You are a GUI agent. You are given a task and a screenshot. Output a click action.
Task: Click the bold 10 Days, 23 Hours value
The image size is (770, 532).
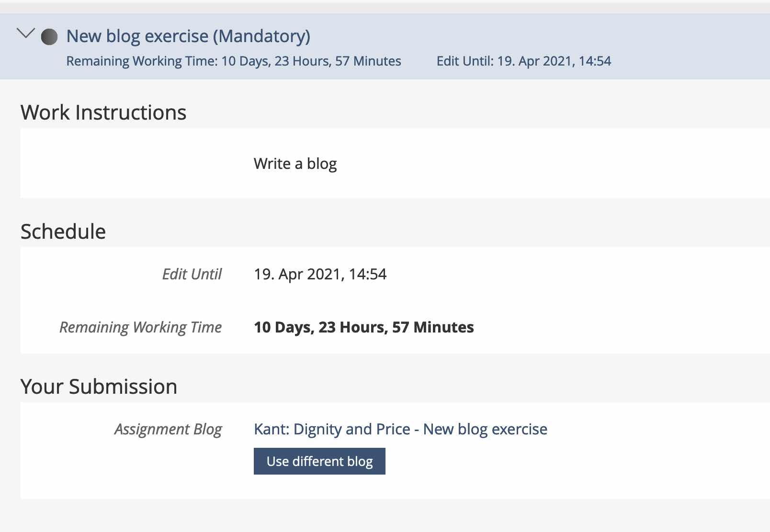click(x=363, y=327)
